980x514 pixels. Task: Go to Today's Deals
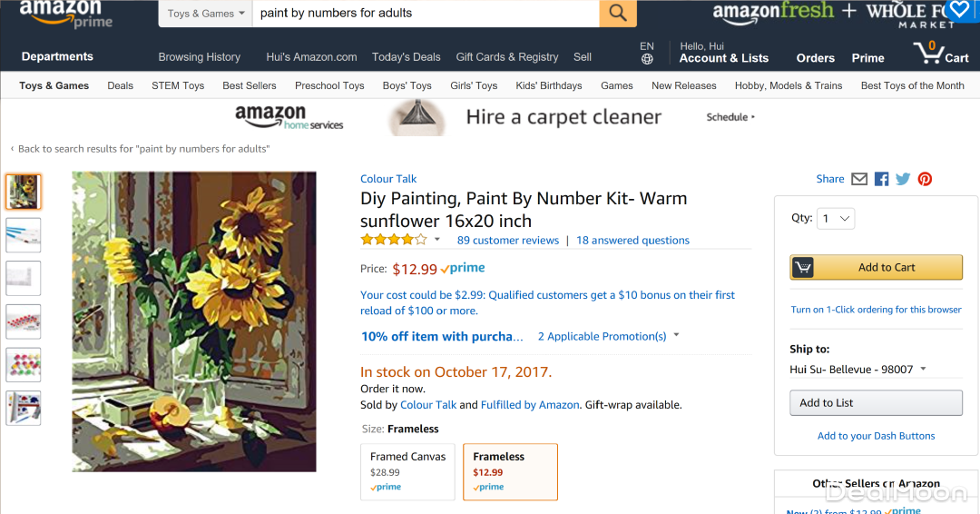[406, 56]
